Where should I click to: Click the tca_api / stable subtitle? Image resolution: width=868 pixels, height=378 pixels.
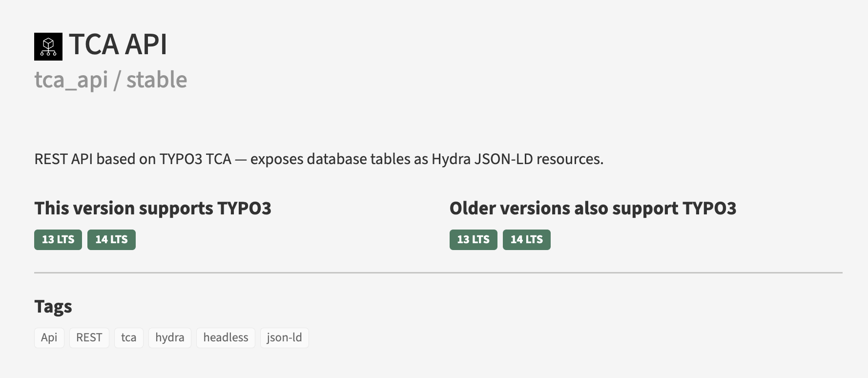pos(111,80)
